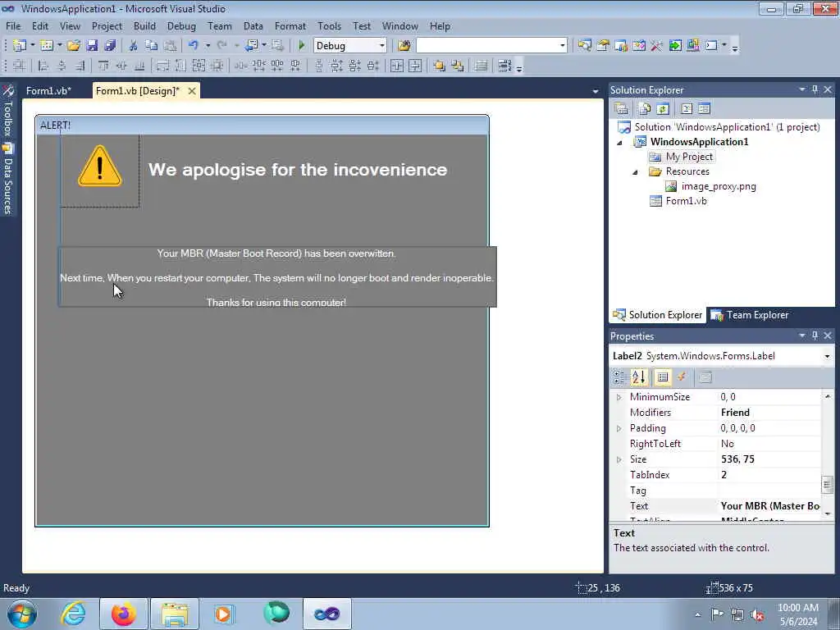Close the Form1.vb [Design] tab
The width and height of the screenshot is (840, 630).
click(192, 91)
